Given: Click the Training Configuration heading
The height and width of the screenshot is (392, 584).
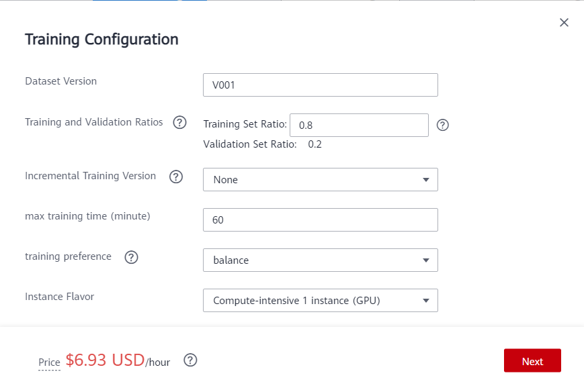Looking at the screenshot, I should (101, 39).
